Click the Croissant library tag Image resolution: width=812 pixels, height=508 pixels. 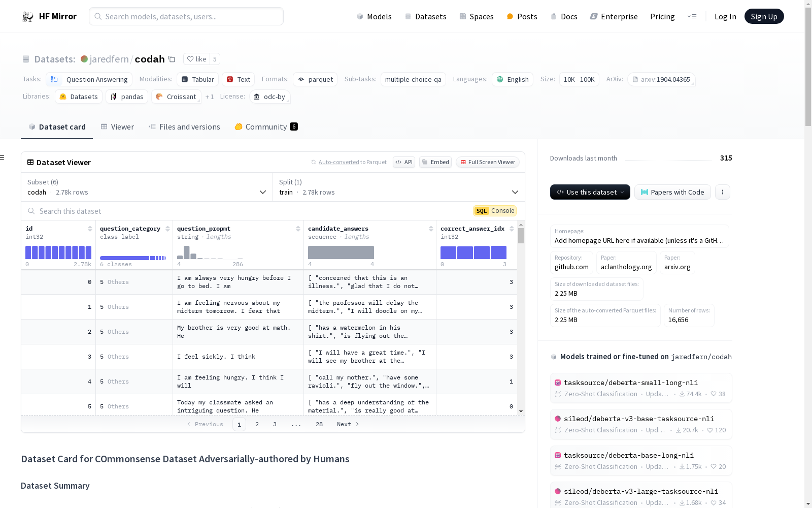pyautogui.click(x=176, y=97)
